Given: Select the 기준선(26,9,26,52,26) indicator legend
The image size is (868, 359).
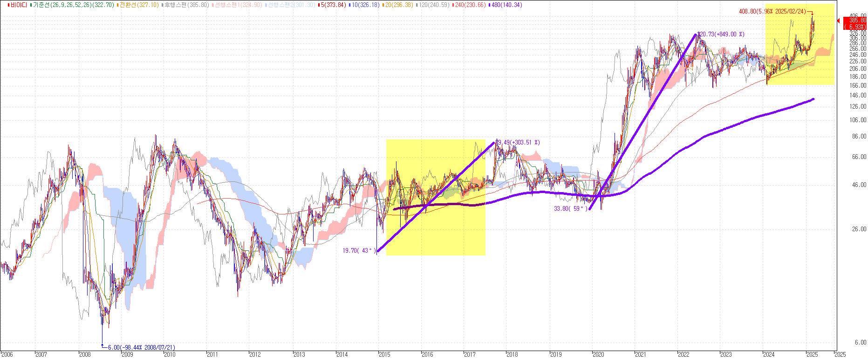Looking at the screenshot, I should (x=72, y=5).
